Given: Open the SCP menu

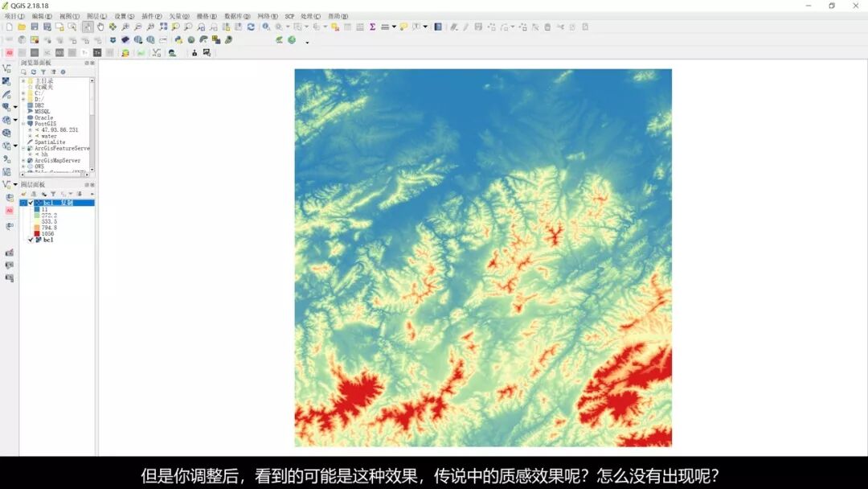Looking at the screenshot, I should click(289, 16).
